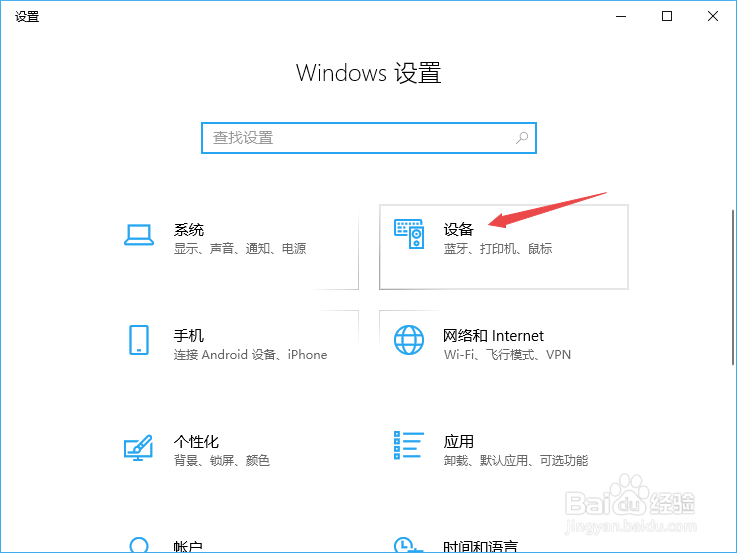This screenshot has height=553, width=737.
Task: Open the 个性化 settings category
Action: click(234, 459)
